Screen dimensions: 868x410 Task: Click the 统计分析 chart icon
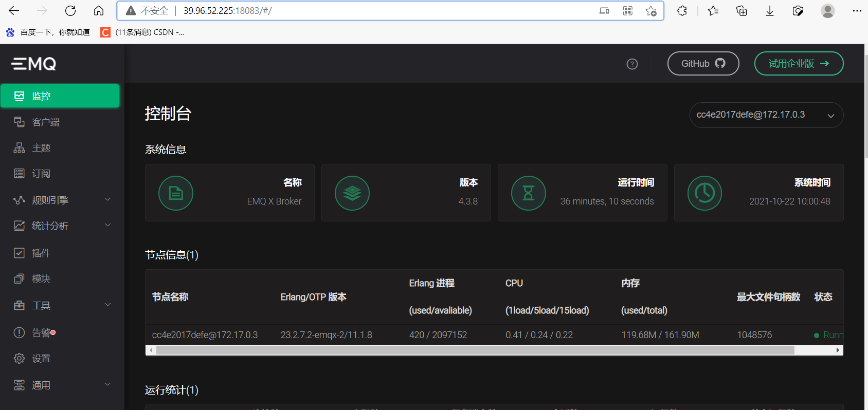[19, 226]
